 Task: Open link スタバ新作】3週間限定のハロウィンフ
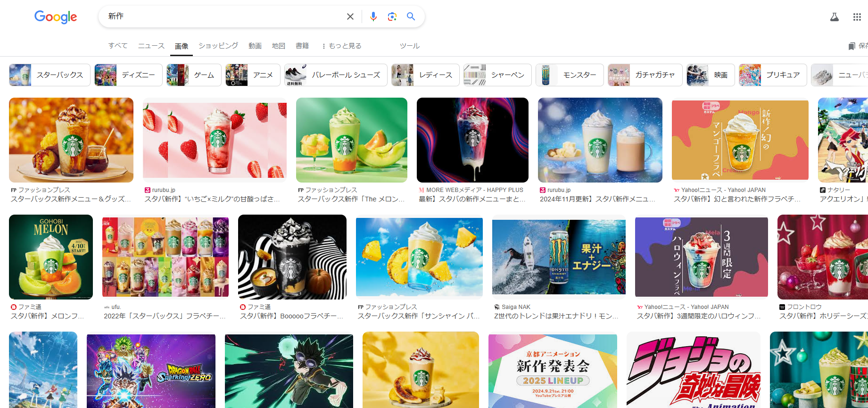[x=699, y=316]
